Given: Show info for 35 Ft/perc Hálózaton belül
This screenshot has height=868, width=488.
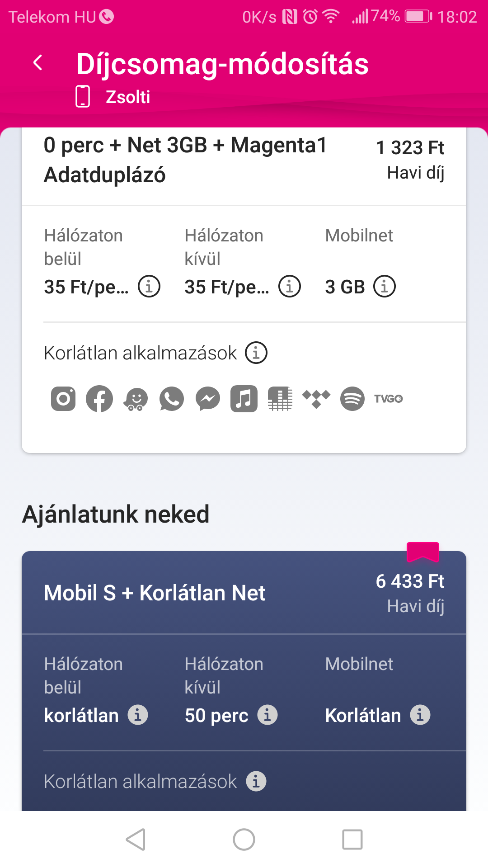Looking at the screenshot, I should pos(149,286).
